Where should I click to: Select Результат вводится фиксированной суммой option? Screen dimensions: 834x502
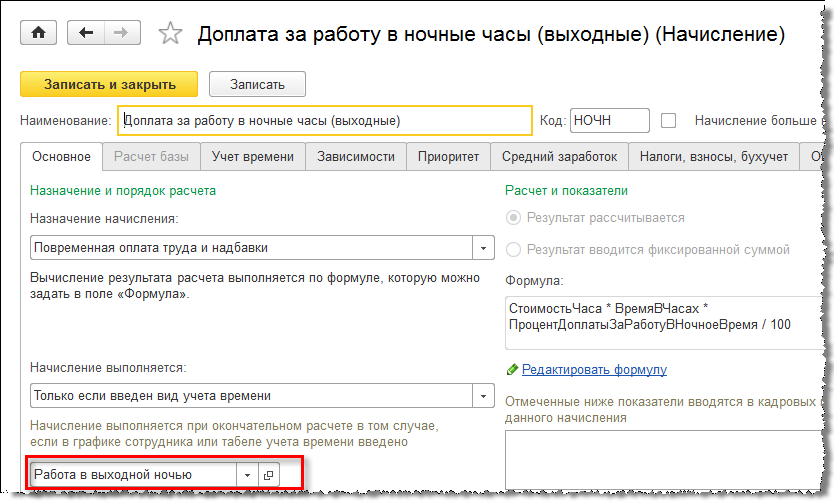pyautogui.click(x=514, y=249)
